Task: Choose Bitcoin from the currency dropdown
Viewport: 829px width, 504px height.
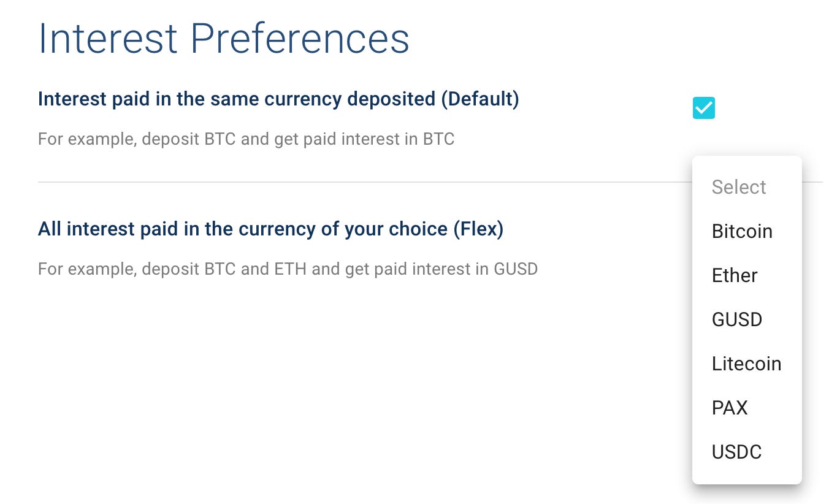Action: tap(741, 231)
